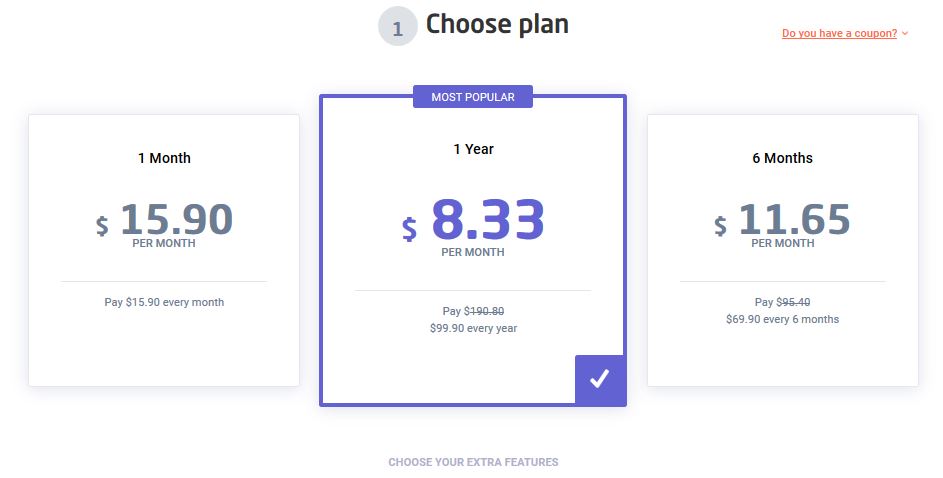The image size is (943, 478).
Task: Click the '6 Months' plan title
Action: click(x=782, y=158)
